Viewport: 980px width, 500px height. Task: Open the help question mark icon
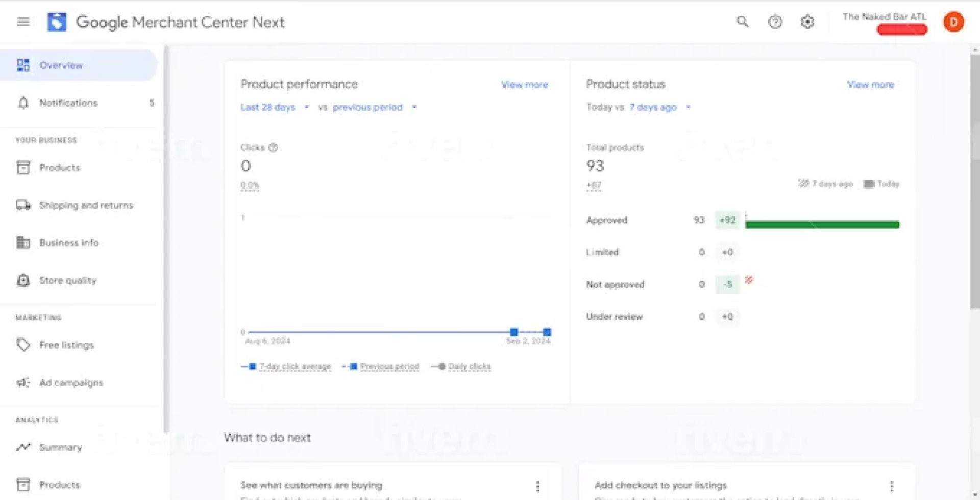coord(775,22)
